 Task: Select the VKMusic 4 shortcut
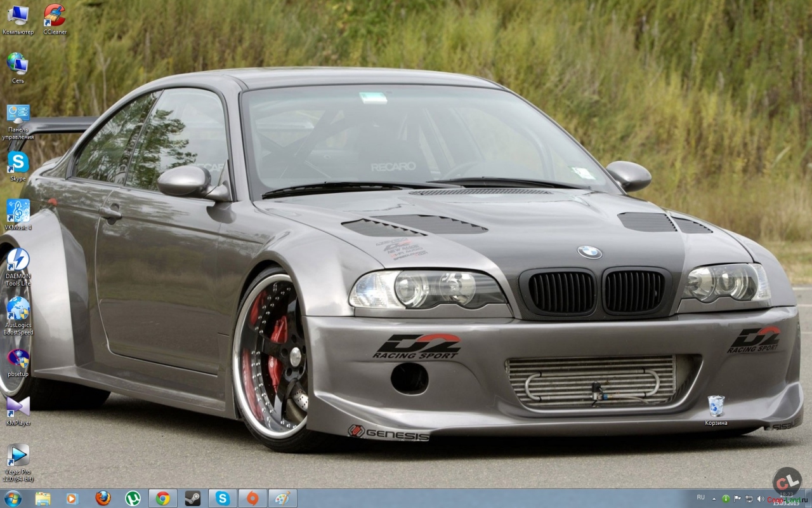18,215
